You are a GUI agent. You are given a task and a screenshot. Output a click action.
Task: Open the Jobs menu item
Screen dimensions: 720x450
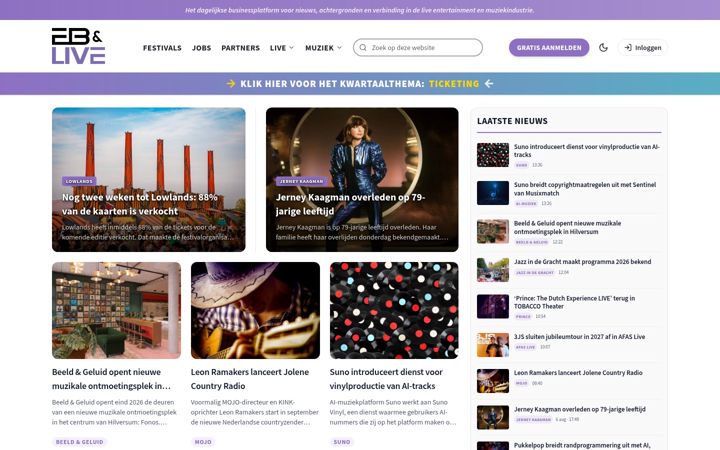pos(202,48)
